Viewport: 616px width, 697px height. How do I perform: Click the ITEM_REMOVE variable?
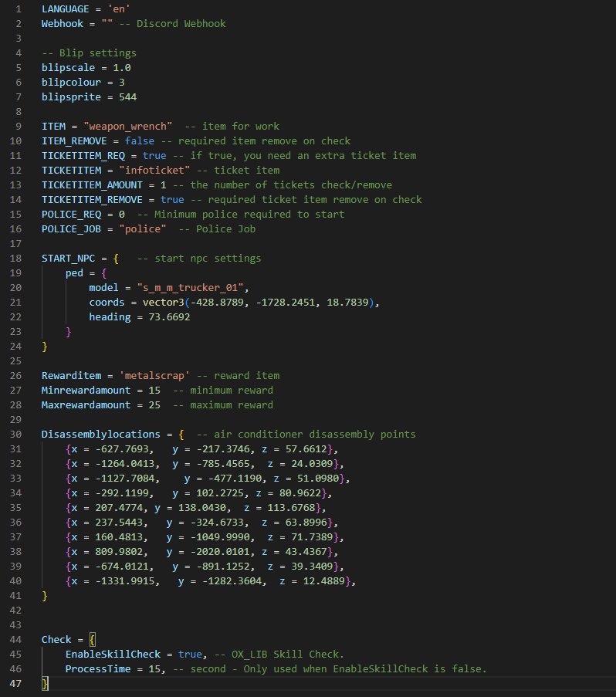74,141
